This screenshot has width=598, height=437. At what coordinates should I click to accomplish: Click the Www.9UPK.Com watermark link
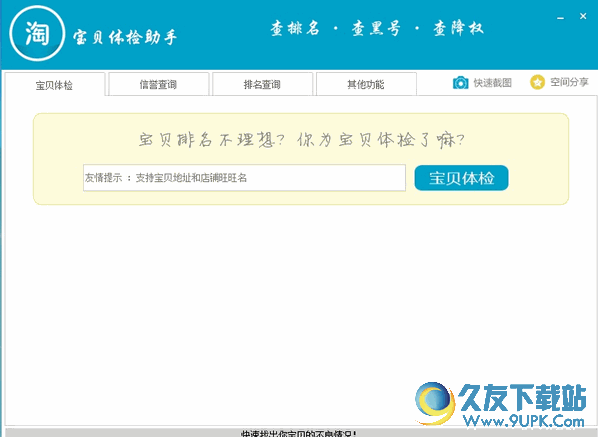[524, 421]
